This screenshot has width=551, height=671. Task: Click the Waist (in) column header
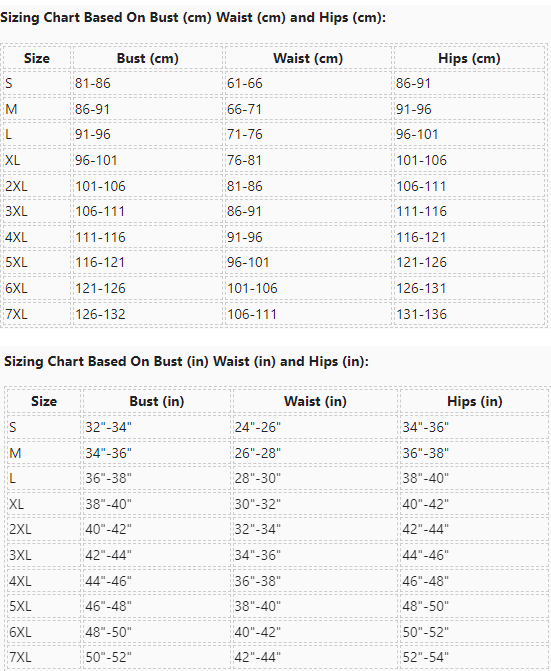tap(315, 401)
